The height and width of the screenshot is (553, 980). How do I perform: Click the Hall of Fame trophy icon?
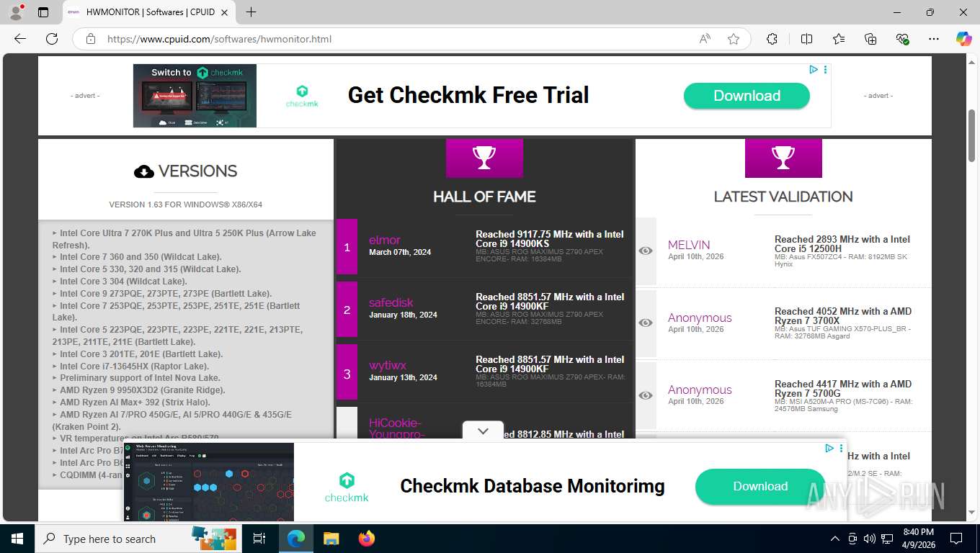point(484,158)
